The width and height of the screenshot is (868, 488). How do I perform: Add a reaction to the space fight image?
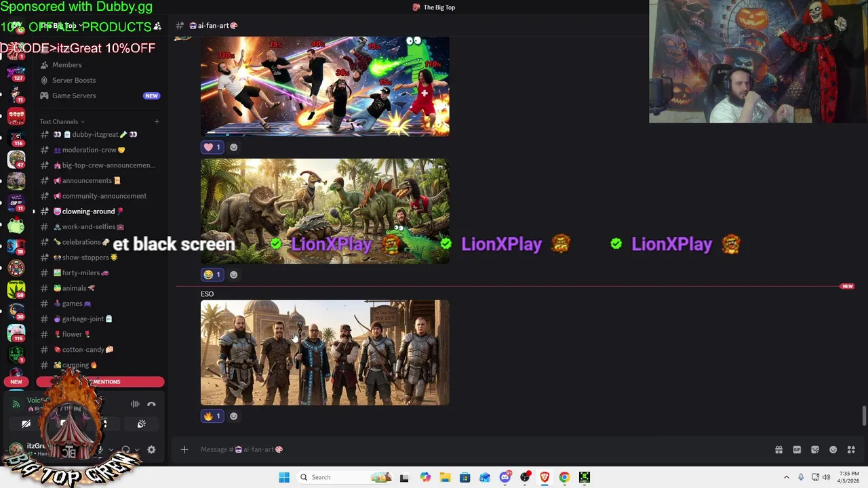[x=233, y=147]
